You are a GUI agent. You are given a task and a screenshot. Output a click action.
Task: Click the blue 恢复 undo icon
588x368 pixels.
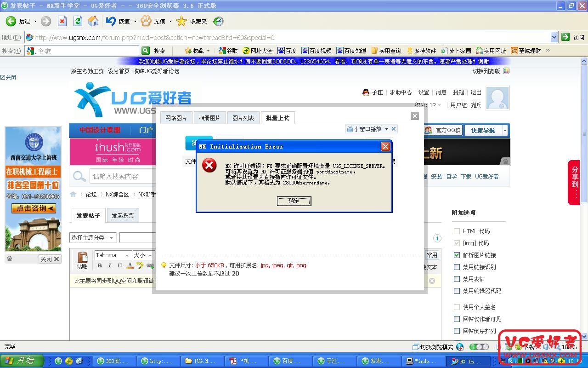click(x=111, y=21)
